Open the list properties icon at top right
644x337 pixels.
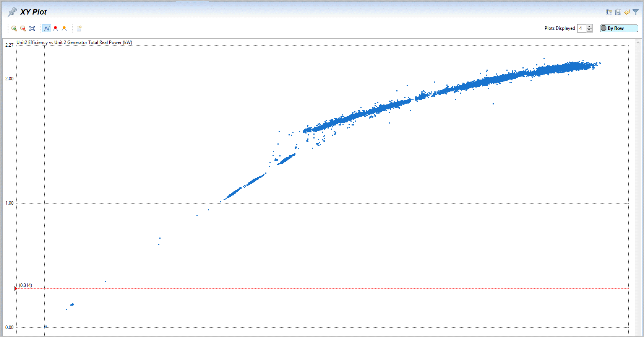[x=609, y=12]
